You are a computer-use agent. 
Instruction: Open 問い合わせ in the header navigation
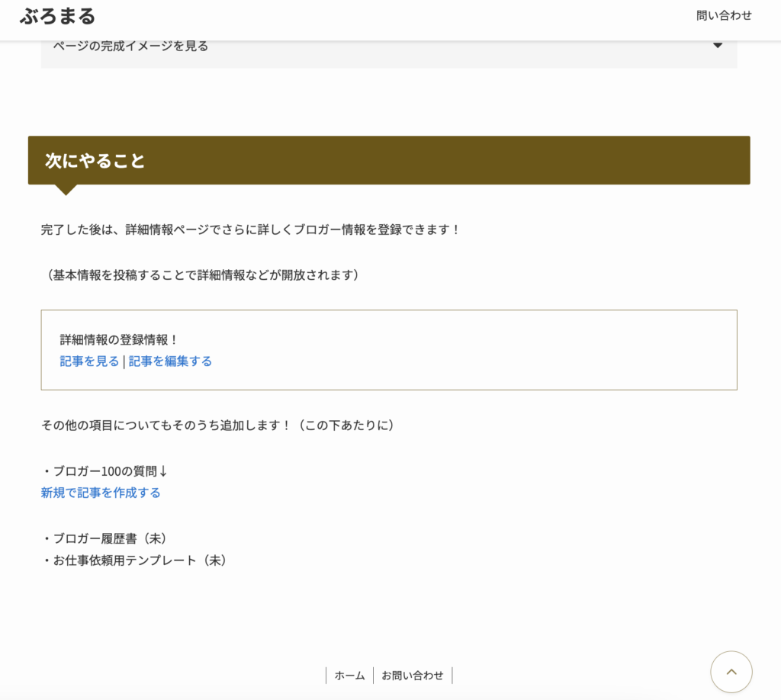point(723,15)
